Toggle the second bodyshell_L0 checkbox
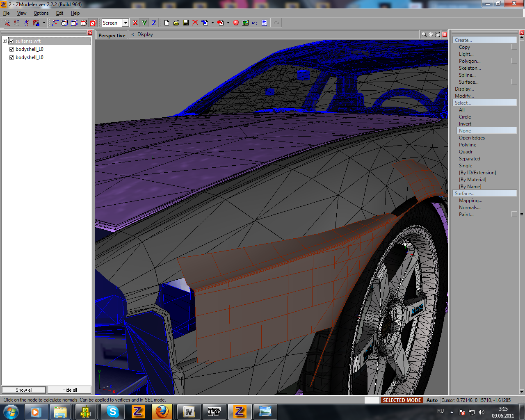 (x=11, y=57)
